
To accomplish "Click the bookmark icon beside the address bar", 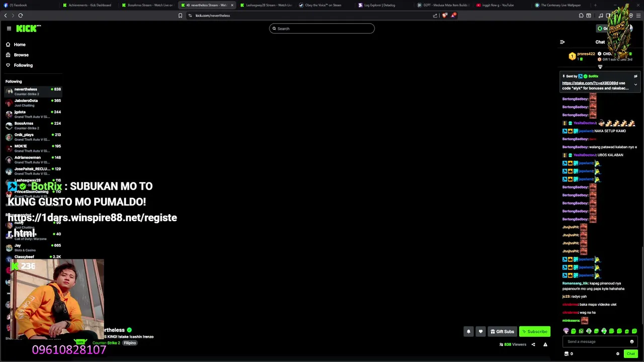I will coord(180,16).
